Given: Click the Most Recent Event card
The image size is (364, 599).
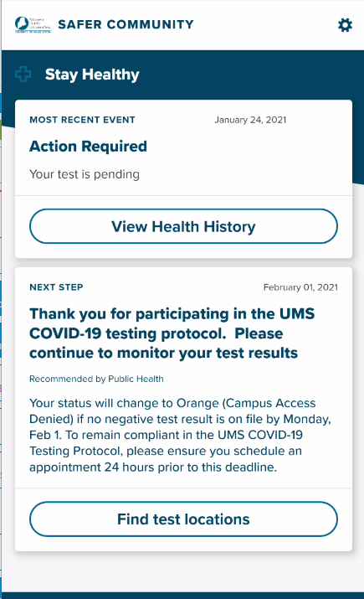Looking at the screenshot, I should (x=183, y=178).
